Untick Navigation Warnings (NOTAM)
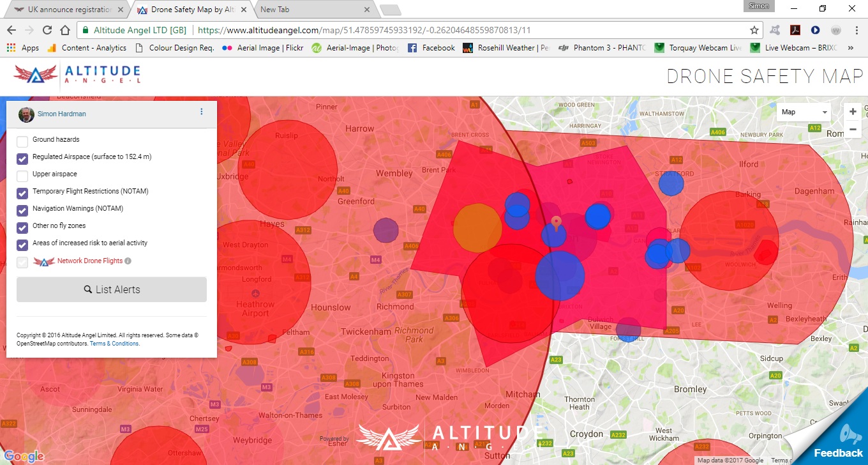The image size is (868, 465). (x=22, y=210)
